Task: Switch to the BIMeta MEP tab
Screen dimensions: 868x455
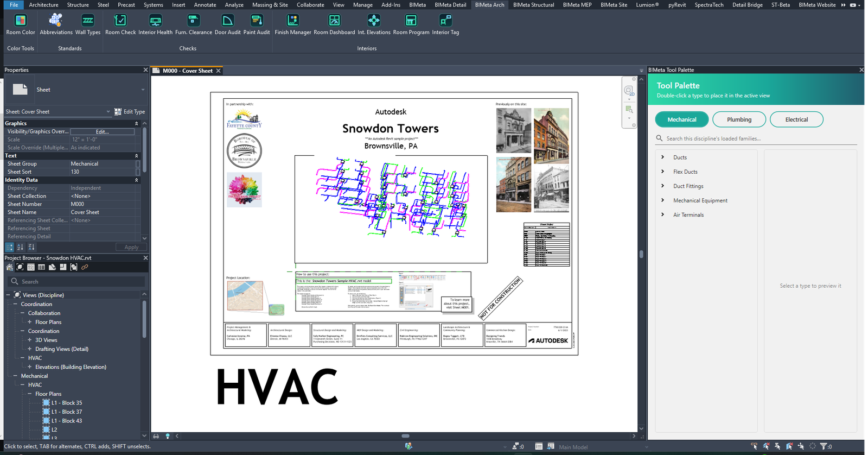Action: (x=577, y=5)
